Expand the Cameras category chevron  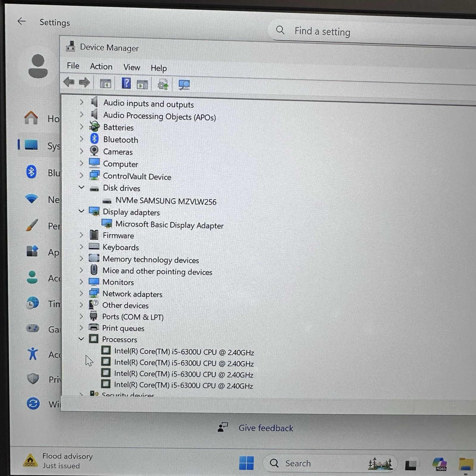click(82, 151)
